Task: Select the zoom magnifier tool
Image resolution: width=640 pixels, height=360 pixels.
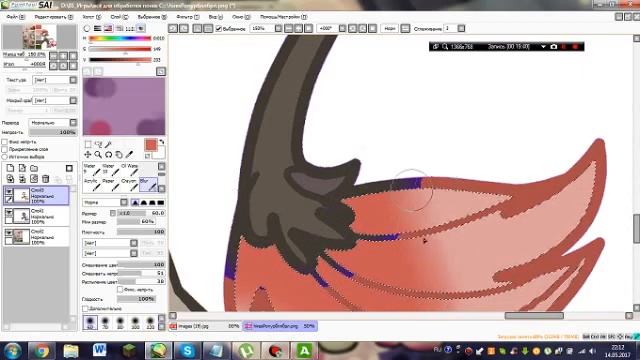Action: [x=98, y=155]
